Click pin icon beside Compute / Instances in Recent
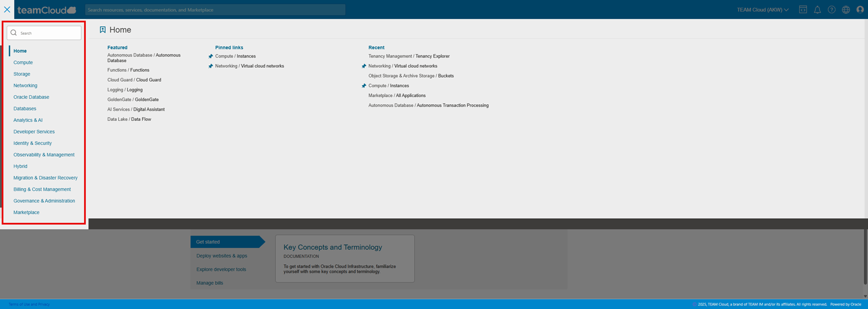 (364, 86)
